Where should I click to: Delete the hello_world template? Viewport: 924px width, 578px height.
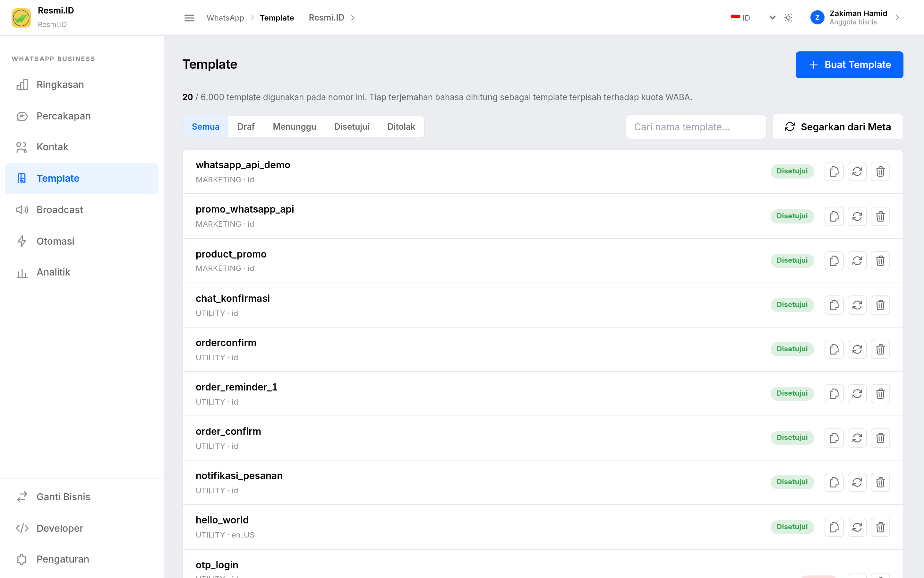click(x=880, y=527)
